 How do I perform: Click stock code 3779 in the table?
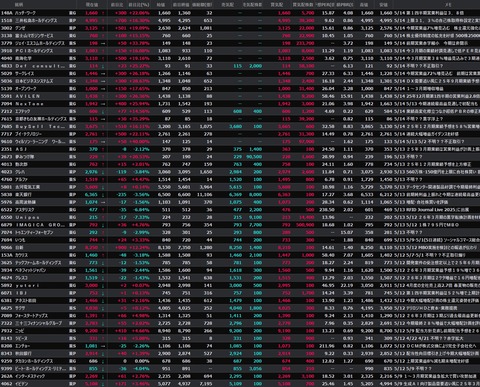6,43
